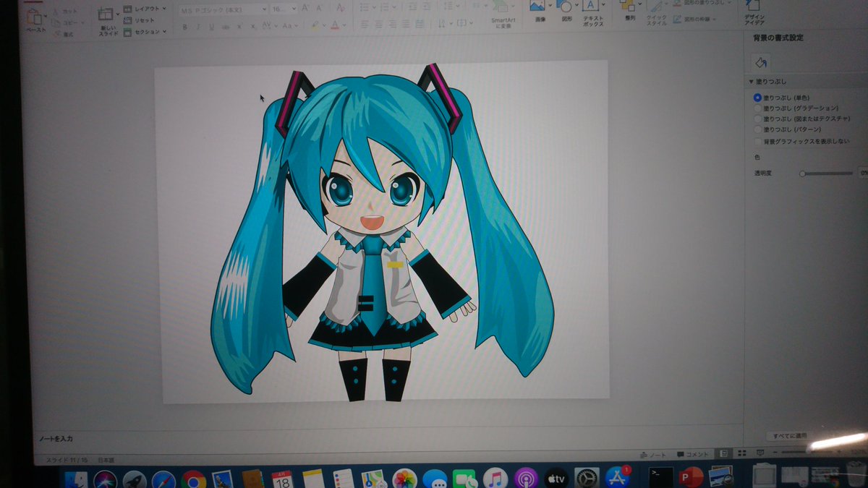Viewport: 868px width, 488px height.
Task: Toggle Bold formatting
Action: 185,27
